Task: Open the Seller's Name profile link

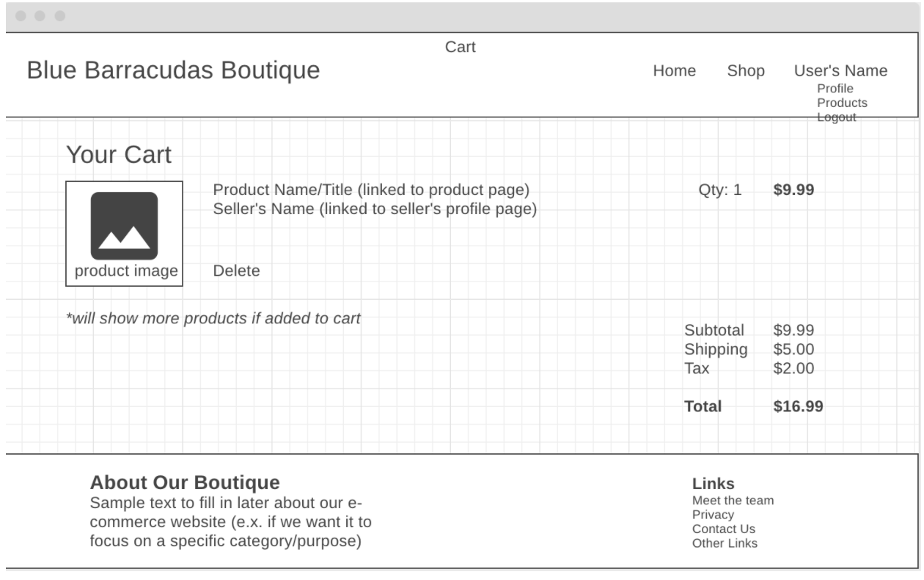Action: (x=375, y=209)
